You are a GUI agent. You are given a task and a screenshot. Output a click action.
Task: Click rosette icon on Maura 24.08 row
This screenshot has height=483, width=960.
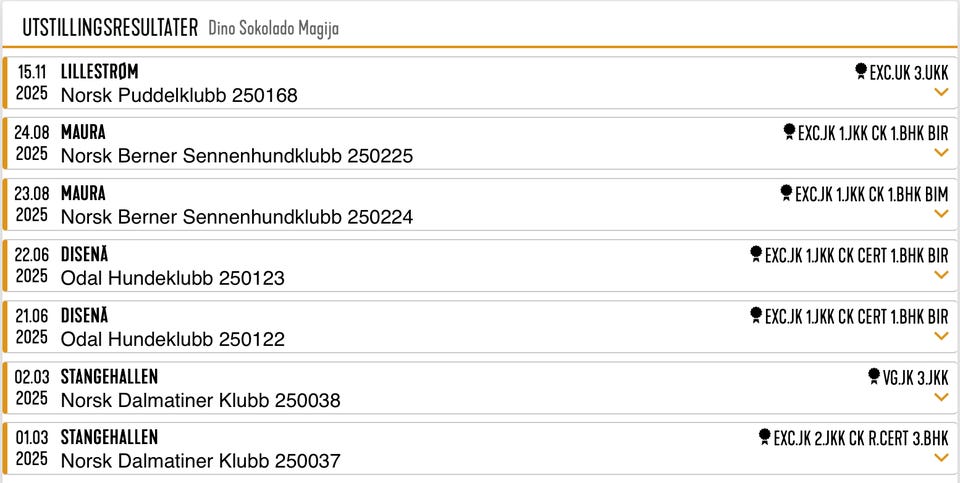click(x=789, y=132)
